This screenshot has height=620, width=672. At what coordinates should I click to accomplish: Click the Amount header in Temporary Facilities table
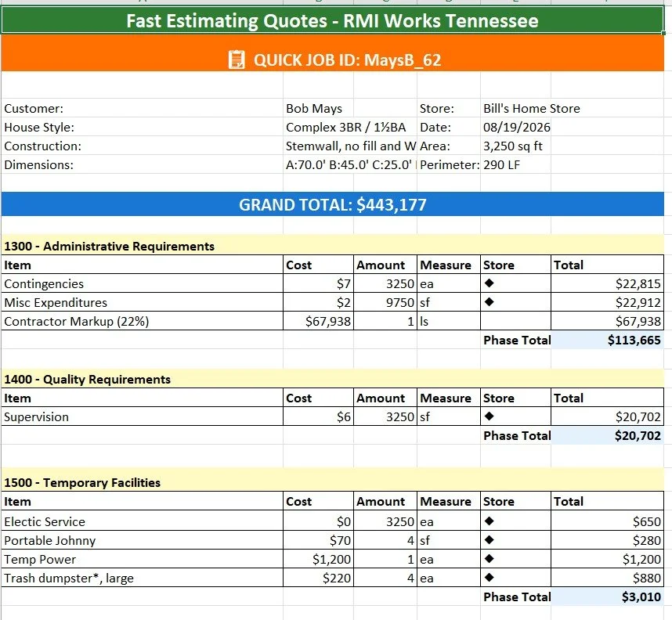(385, 501)
